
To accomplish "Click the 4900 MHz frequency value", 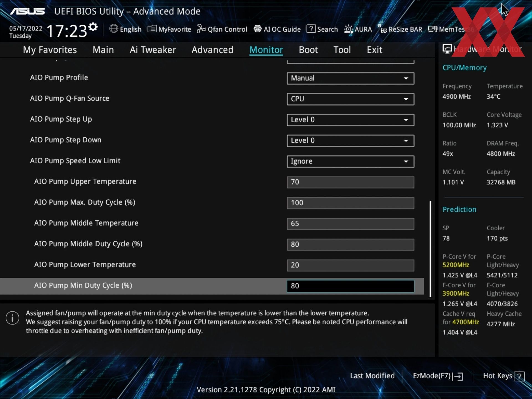I will [x=457, y=97].
